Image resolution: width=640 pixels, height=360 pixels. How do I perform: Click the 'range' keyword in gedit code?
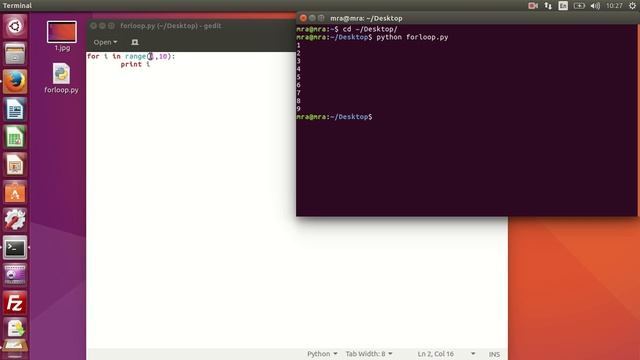136,56
